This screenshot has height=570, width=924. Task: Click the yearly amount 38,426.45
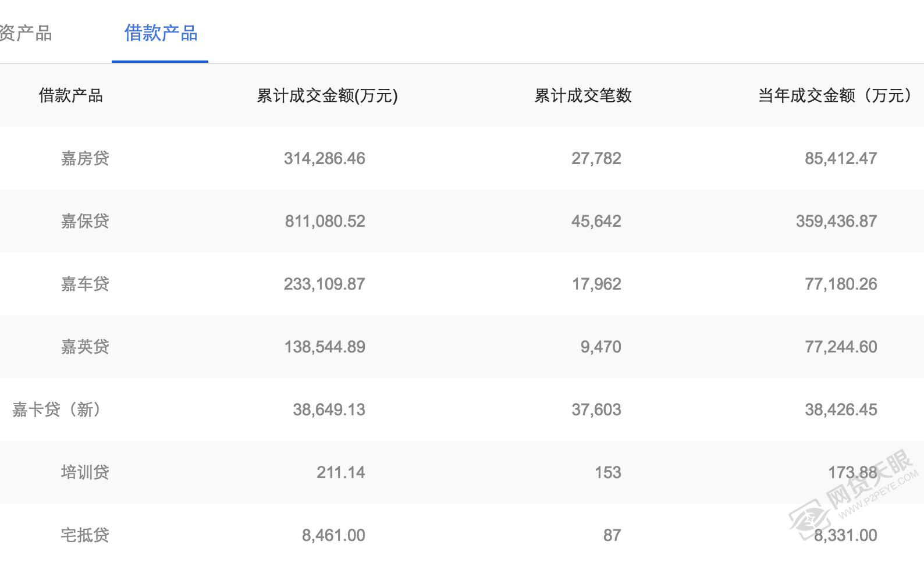[841, 409]
